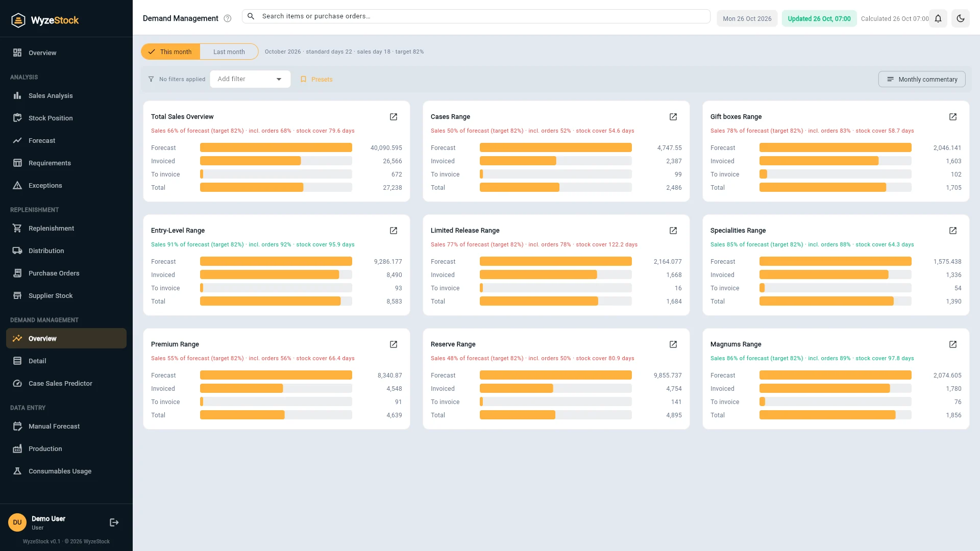The height and width of the screenshot is (551, 980).
Task: Click the Updated 26 Oct, 07:00 badge
Action: click(x=819, y=18)
